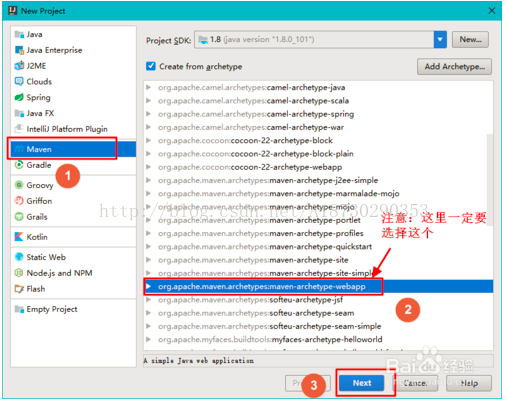
Task: Expand maven-archetype-webapp node arrow
Action: coord(149,286)
